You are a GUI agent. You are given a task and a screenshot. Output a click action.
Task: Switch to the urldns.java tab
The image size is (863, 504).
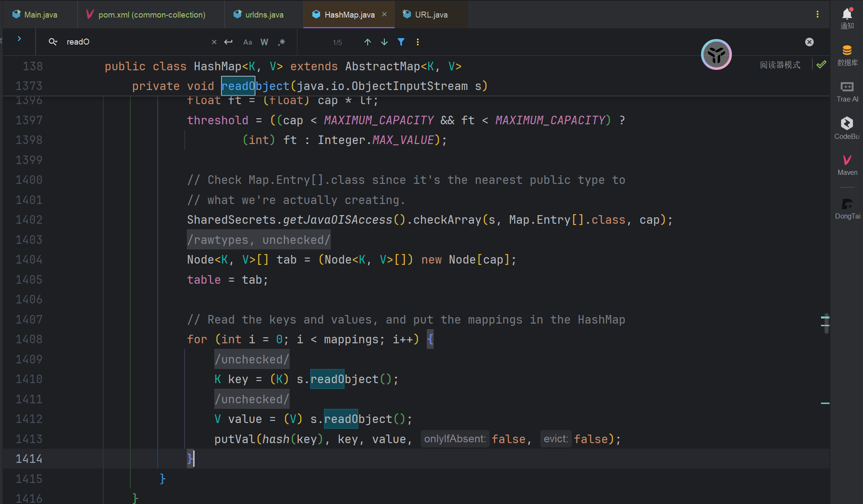tap(264, 15)
